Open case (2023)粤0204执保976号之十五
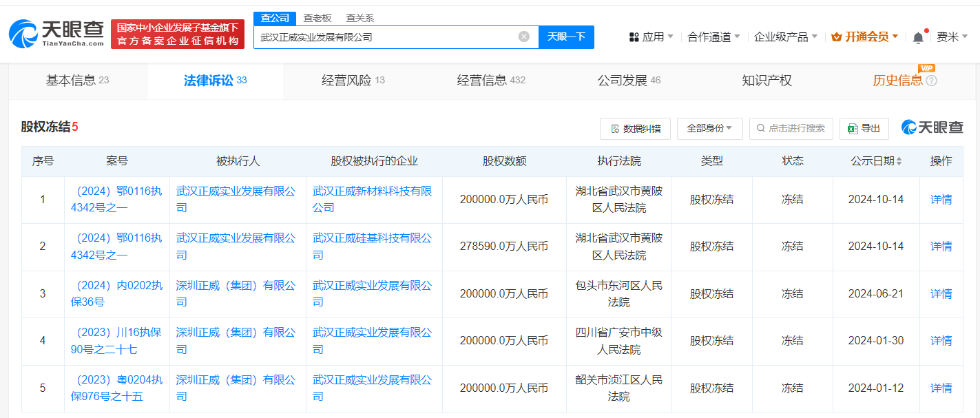This screenshot has height=418, width=980. (117, 388)
